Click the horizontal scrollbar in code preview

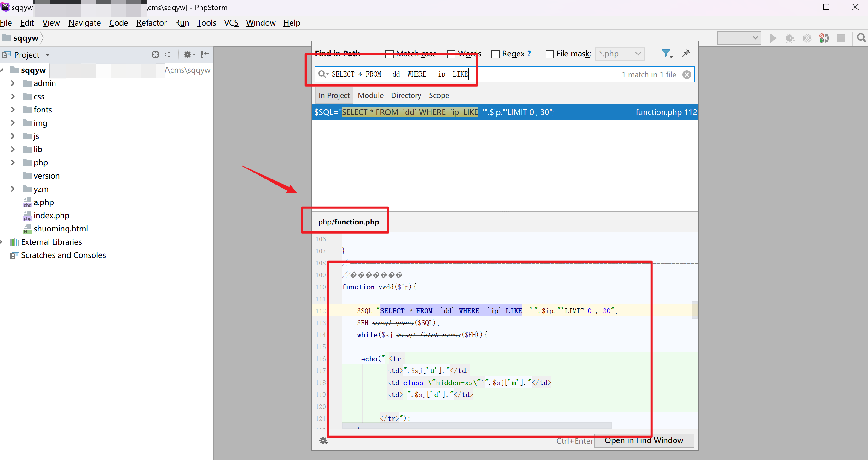point(477,426)
